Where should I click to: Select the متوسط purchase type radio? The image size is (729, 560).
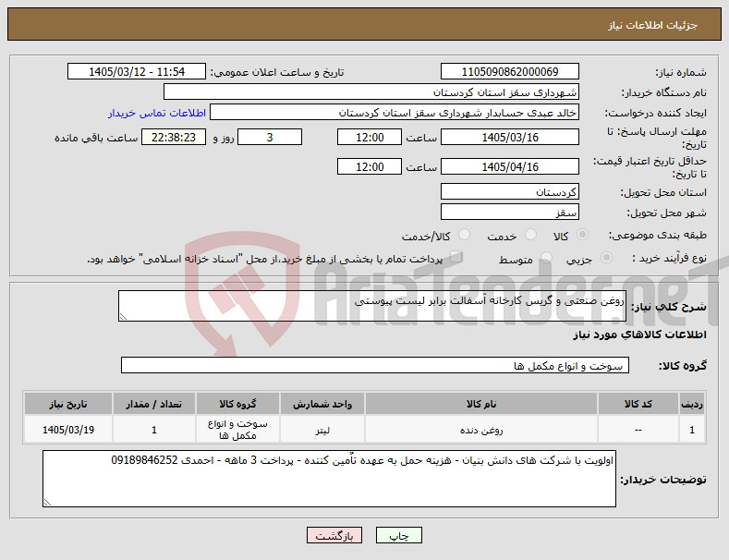click(x=546, y=258)
